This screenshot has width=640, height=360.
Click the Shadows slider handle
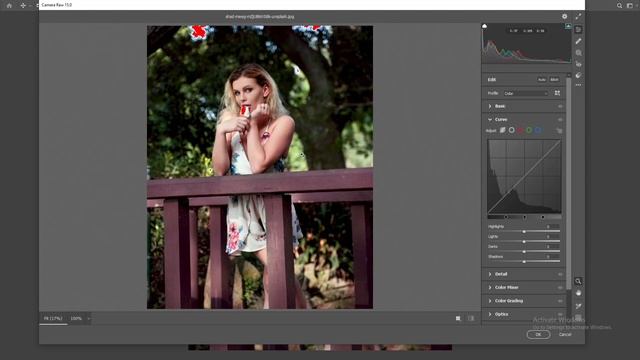(x=524, y=262)
